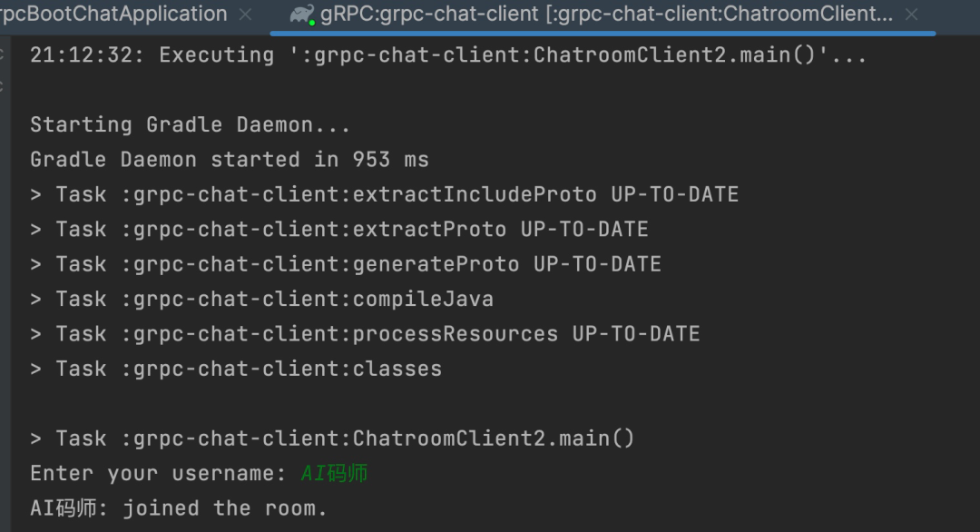The width and height of the screenshot is (980, 532).
Task: Click the ChatroomClient2.main() task line
Action: coord(332,438)
